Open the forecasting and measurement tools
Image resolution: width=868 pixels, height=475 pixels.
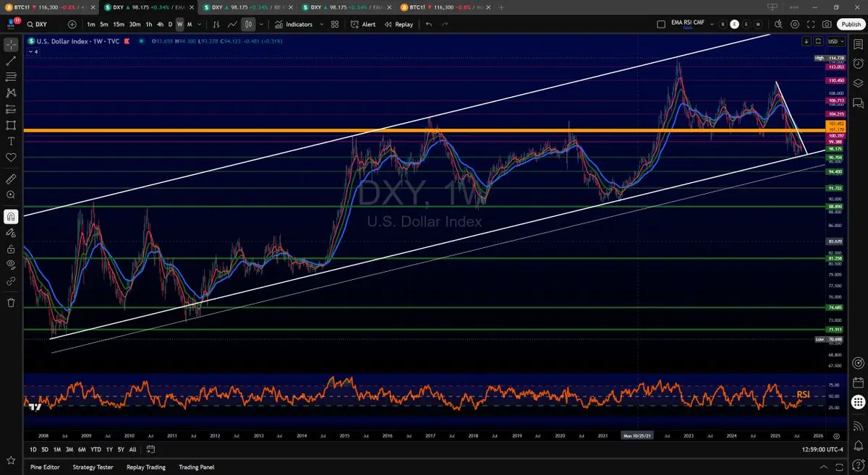point(11,109)
